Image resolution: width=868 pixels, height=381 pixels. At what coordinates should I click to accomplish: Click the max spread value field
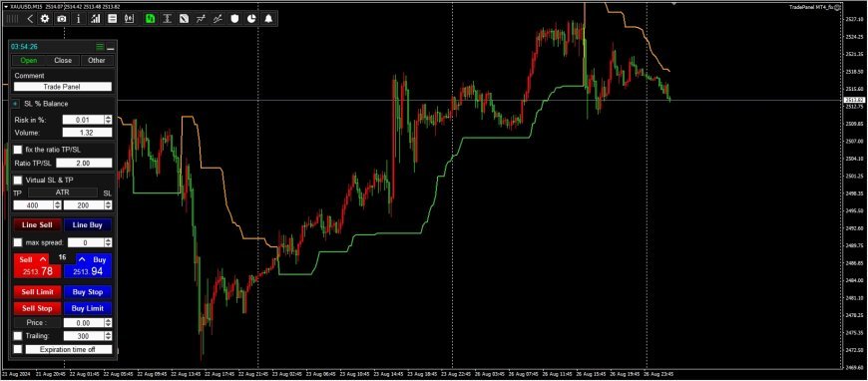86,242
